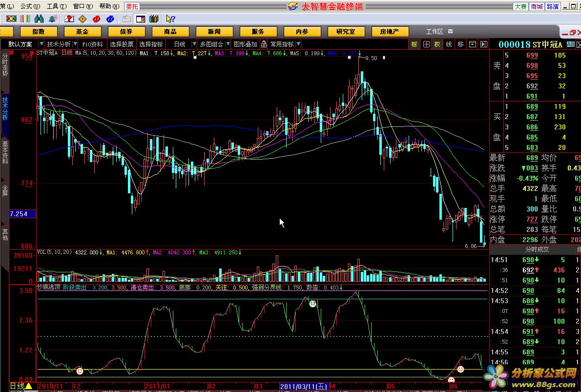Open the bell alert icon
The height and width of the screenshot is (392, 581).
tap(53, 19)
